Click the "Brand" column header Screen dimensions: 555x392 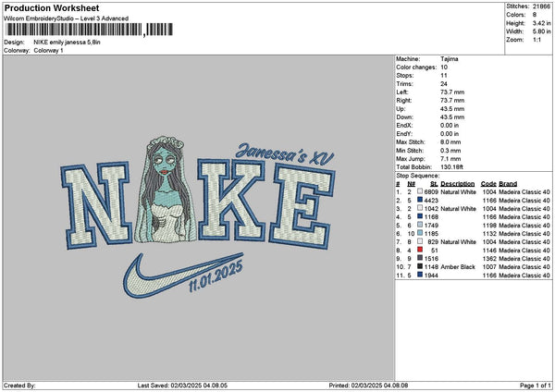pos(508,184)
